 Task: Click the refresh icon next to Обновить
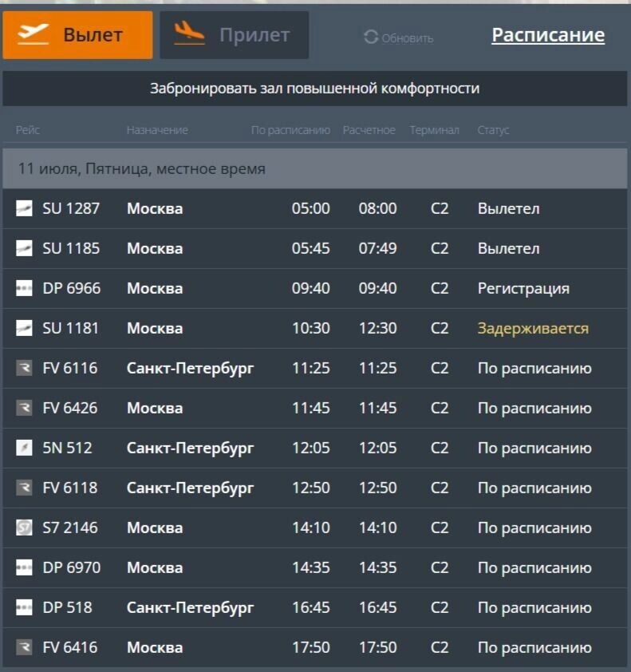tap(369, 35)
